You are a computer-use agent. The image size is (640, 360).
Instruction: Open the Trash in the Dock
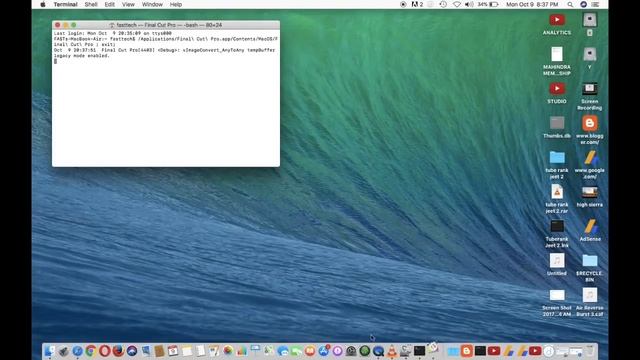(590, 351)
